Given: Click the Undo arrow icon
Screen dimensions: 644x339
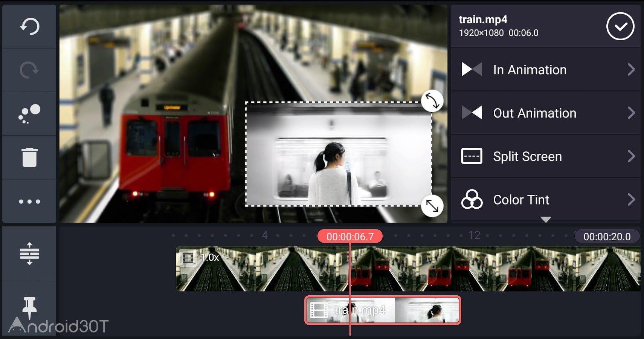Looking at the screenshot, I should [29, 26].
